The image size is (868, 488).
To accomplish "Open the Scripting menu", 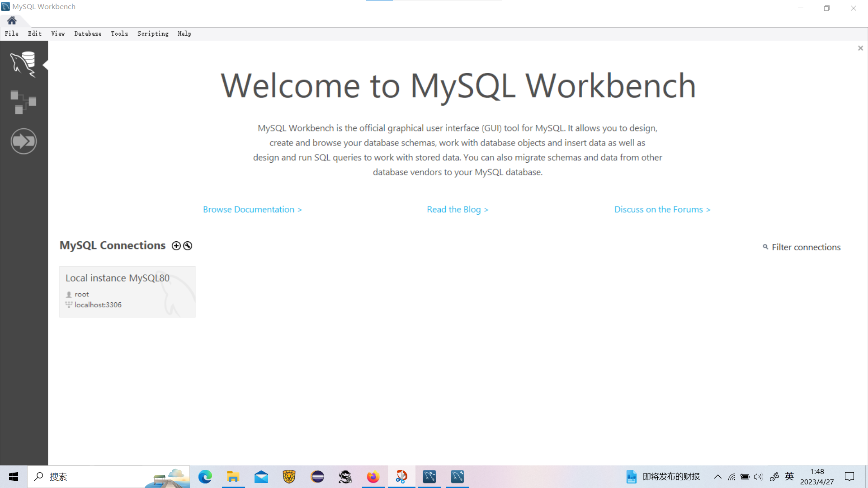I will coord(153,33).
